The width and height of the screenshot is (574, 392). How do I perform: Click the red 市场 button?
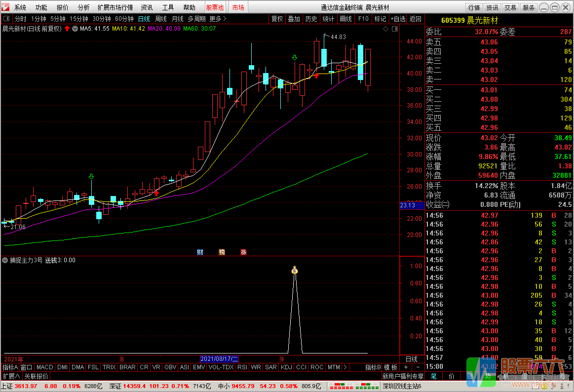(238, 7)
